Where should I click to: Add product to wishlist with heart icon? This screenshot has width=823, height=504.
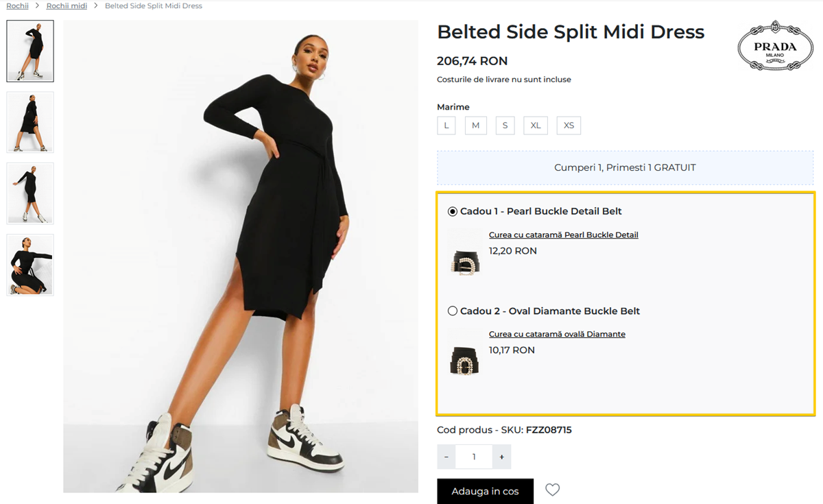click(x=552, y=490)
